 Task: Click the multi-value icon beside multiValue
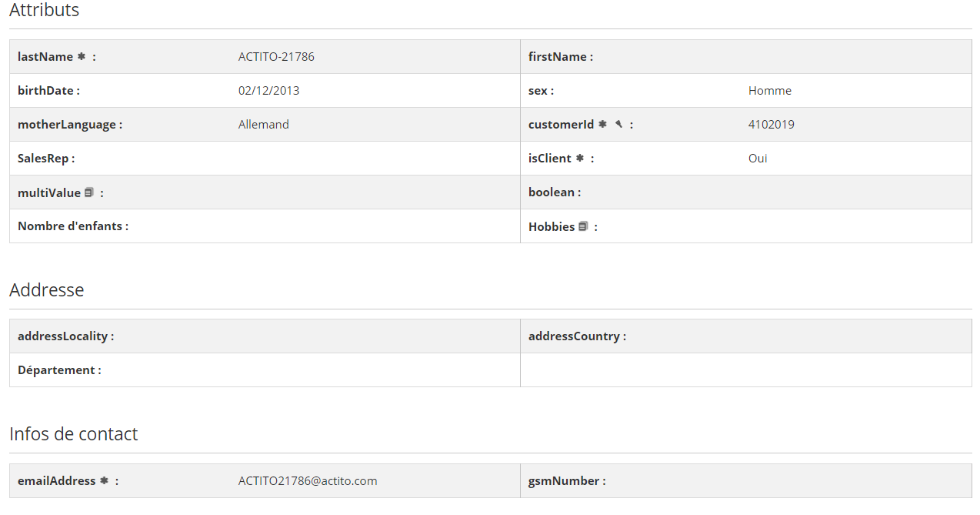point(89,192)
